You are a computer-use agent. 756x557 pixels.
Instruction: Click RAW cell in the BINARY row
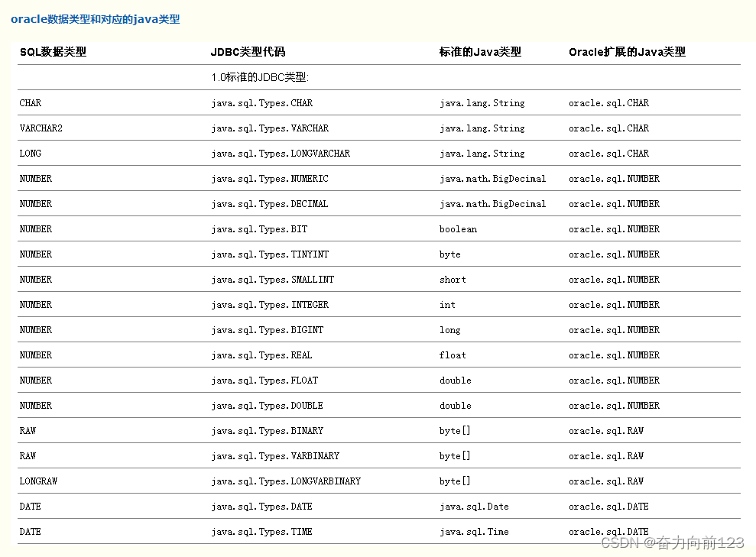[x=28, y=431]
